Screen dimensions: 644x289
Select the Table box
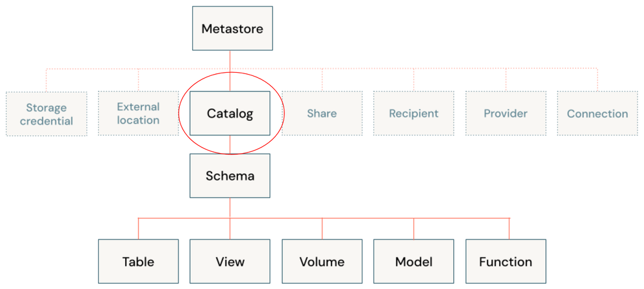coord(138,261)
